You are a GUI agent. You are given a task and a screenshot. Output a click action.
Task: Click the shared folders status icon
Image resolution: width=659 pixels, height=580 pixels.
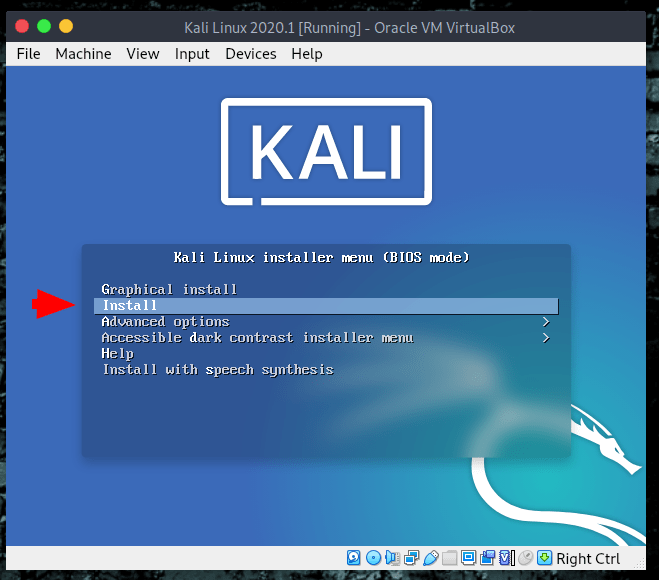click(x=449, y=558)
